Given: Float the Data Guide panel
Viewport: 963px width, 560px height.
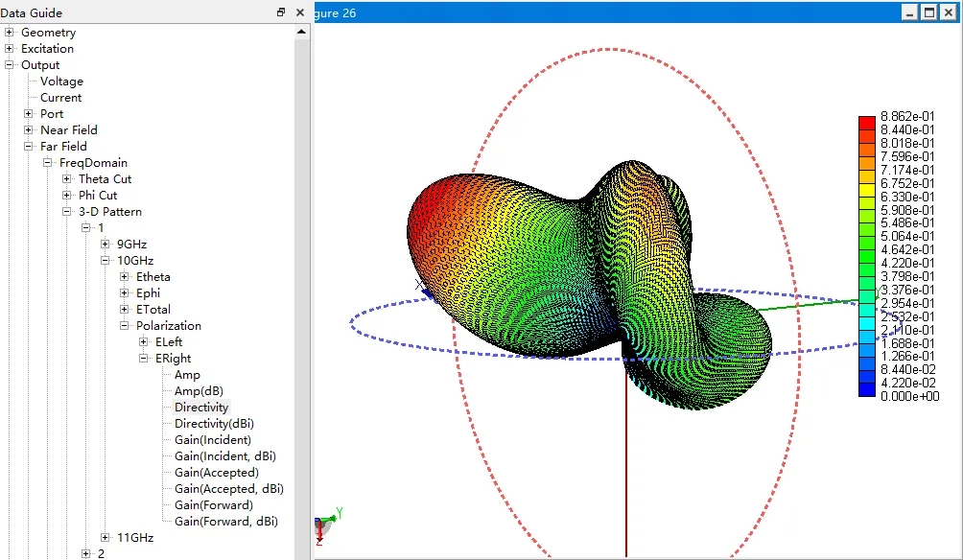Looking at the screenshot, I should (x=281, y=12).
